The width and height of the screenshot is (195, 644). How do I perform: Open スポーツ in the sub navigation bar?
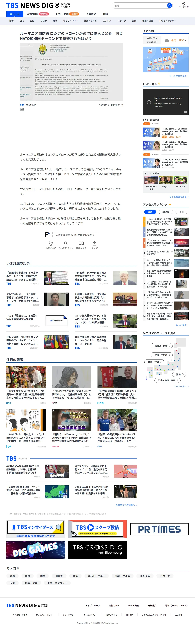(122, 21)
